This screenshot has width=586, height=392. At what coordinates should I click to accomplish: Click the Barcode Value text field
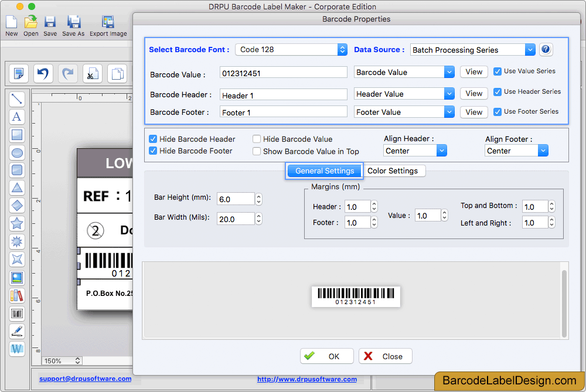283,73
